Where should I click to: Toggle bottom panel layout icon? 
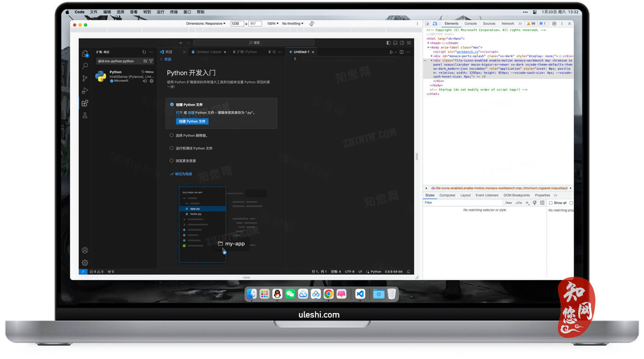click(x=395, y=43)
